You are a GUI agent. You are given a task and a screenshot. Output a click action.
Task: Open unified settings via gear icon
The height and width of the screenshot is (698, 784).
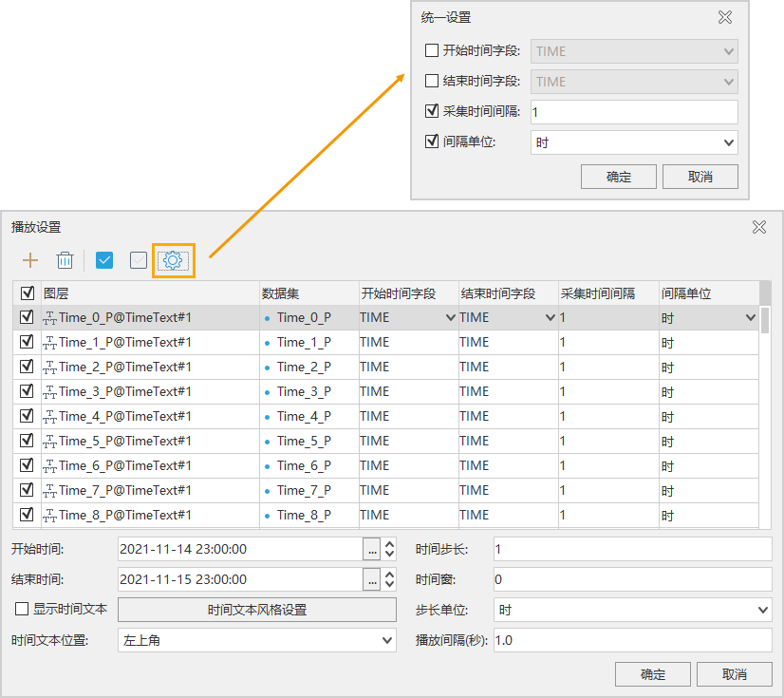click(173, 260)
